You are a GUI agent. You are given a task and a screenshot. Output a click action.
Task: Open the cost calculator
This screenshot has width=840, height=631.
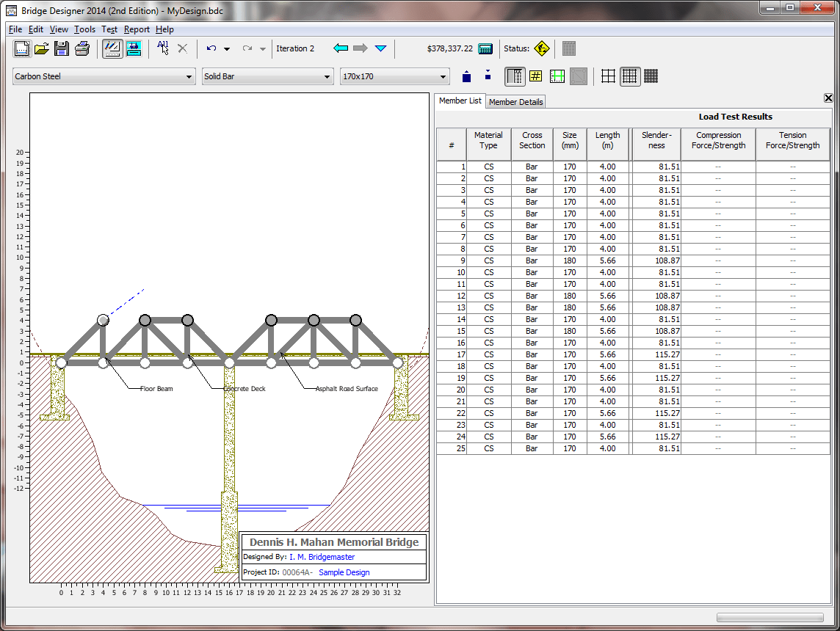[x=485, y=48]
